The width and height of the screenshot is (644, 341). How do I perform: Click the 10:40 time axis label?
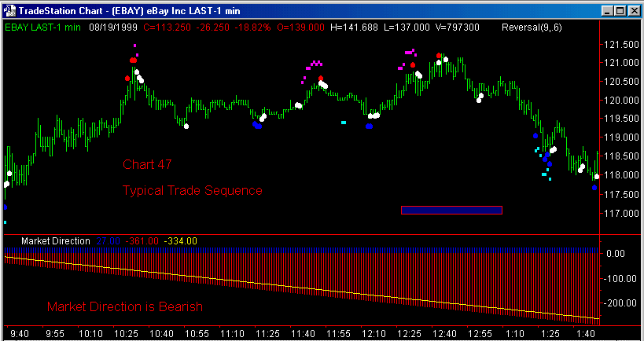coord(160,334)
